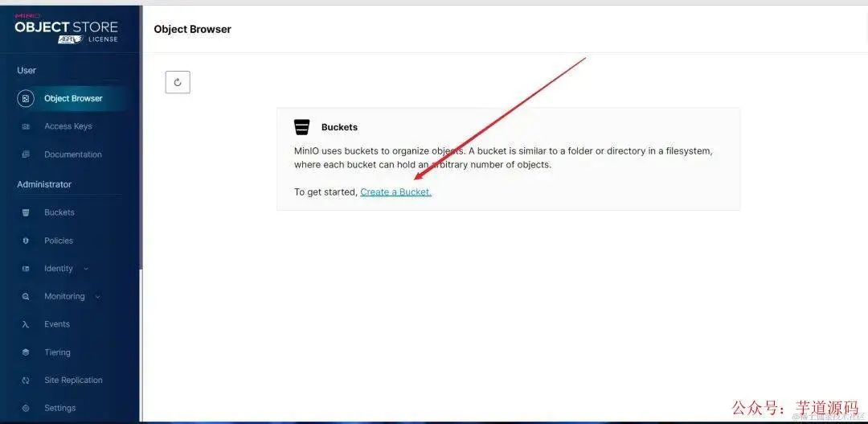The width and height of the screenshot is (868, 424).
Task: Open the Policies menu item
Action: tap(59, 241)
